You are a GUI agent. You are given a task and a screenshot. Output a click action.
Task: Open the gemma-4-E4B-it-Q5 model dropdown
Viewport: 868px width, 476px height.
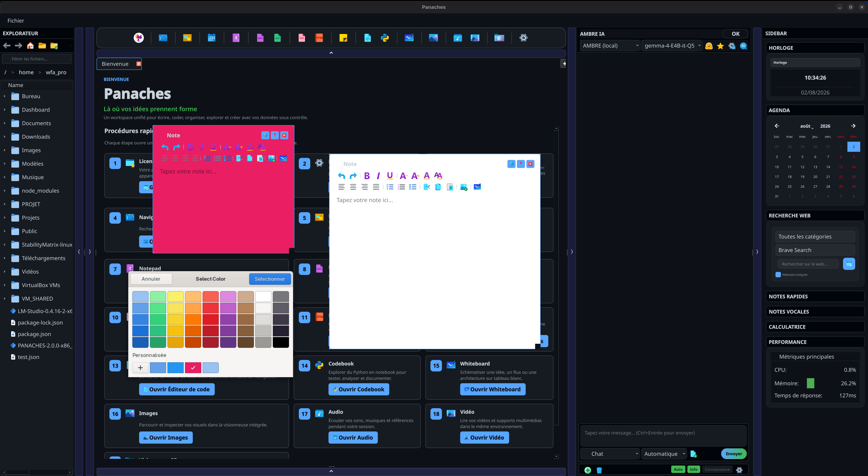[672, 46]
